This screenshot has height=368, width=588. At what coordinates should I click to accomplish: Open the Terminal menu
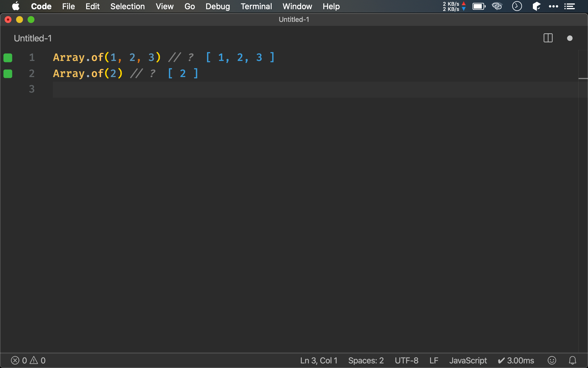coord(256,6)
